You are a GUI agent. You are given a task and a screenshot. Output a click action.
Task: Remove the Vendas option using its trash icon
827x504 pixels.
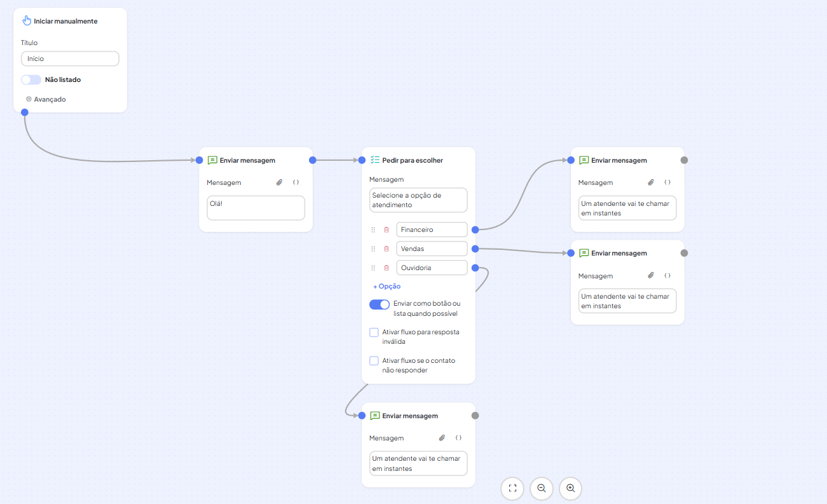[386, 249]
